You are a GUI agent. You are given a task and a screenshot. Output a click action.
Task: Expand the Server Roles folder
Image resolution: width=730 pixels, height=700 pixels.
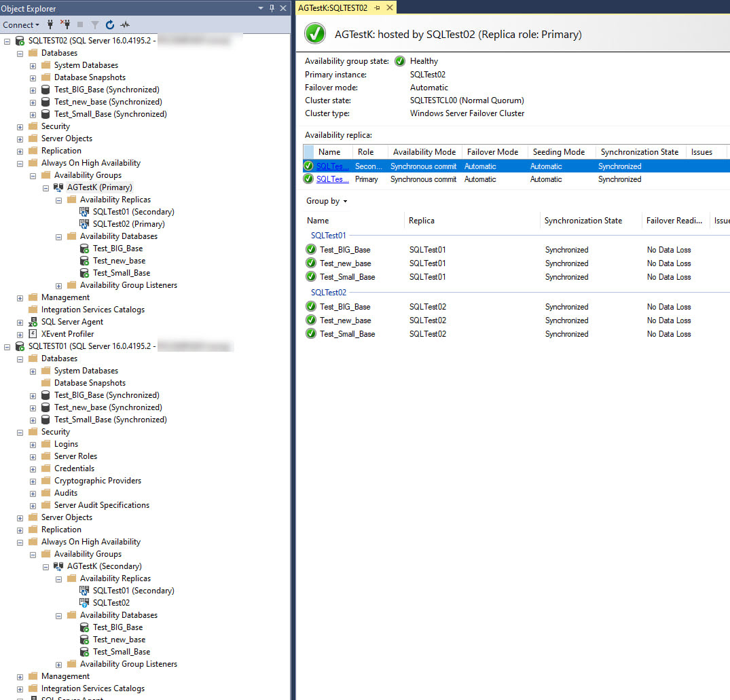coord(33,457)
